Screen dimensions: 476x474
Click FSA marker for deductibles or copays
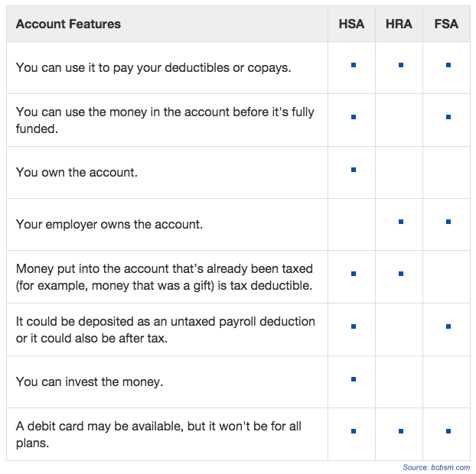click(x=448, y=65)
